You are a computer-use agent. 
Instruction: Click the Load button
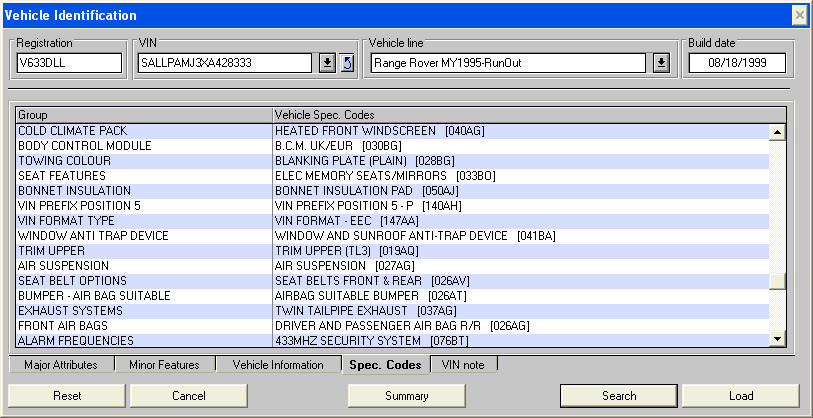tap(741, 396)
